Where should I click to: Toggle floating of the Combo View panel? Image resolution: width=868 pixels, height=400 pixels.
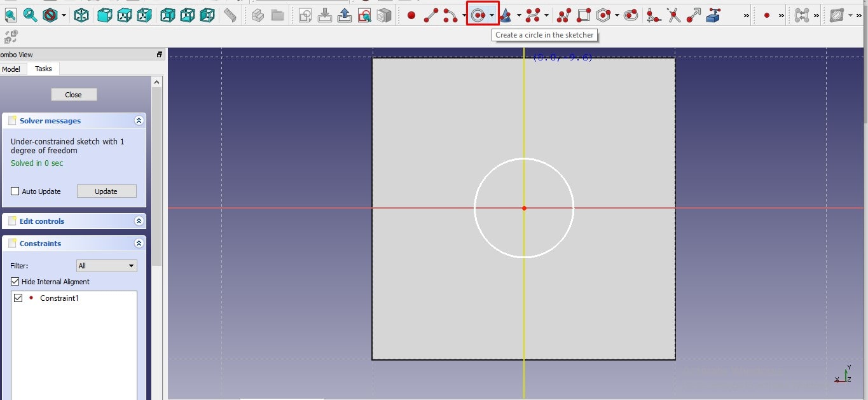pyautogui.click(x=160, y=55)
